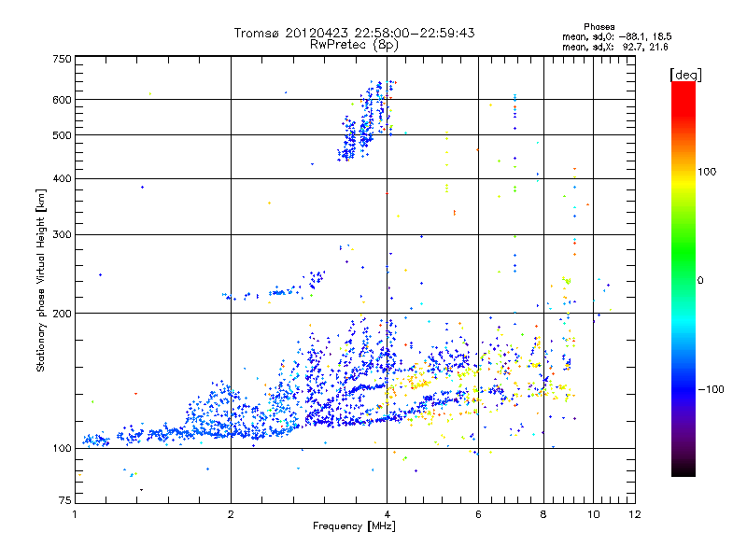Click the 500 tick label on height axis
The height and width of the screenshot is (560, 747).
[x=62, y=135]
